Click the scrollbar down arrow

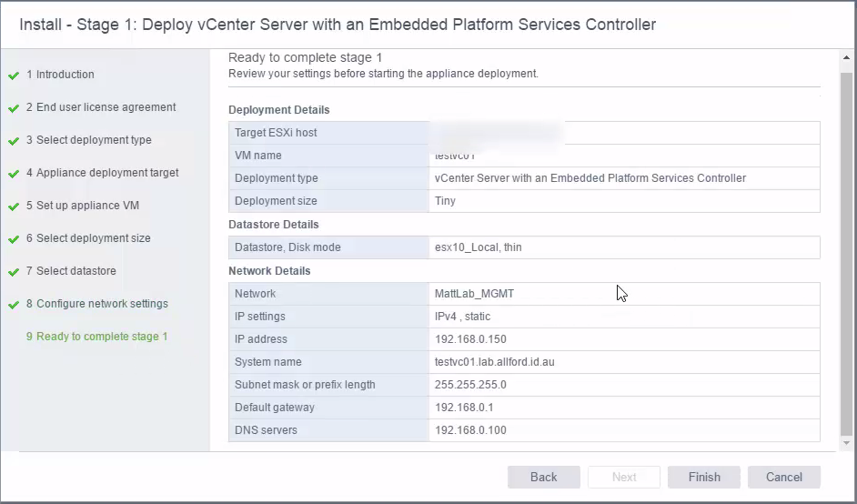click(847, 443)
